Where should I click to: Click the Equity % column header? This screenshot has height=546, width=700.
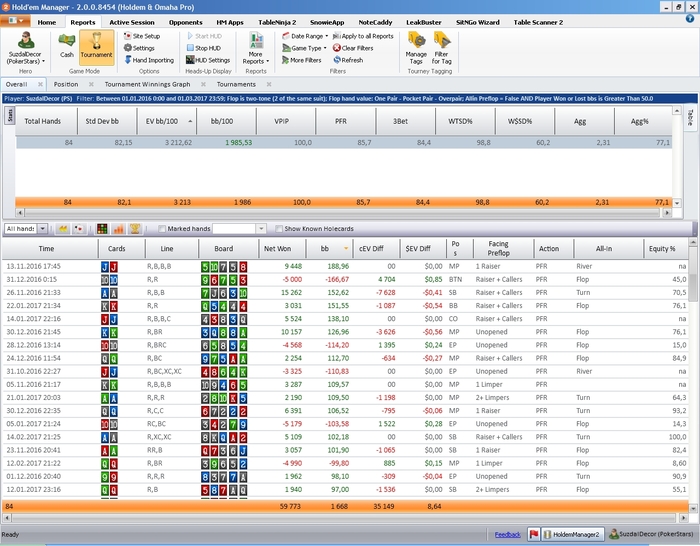coord(666,249)
